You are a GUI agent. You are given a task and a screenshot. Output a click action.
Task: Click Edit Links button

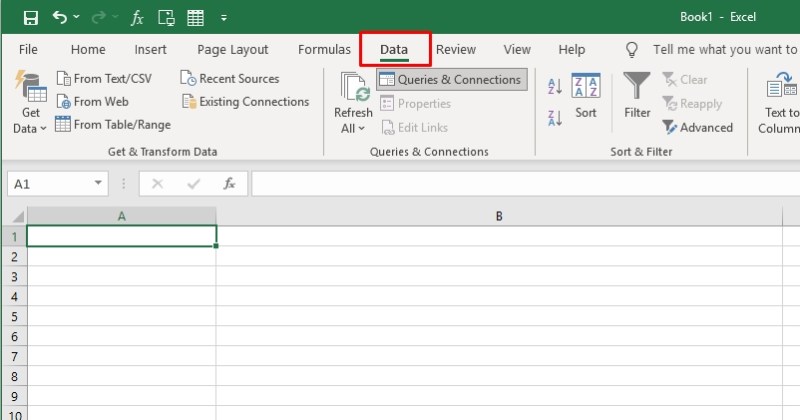tap(414, 128)
